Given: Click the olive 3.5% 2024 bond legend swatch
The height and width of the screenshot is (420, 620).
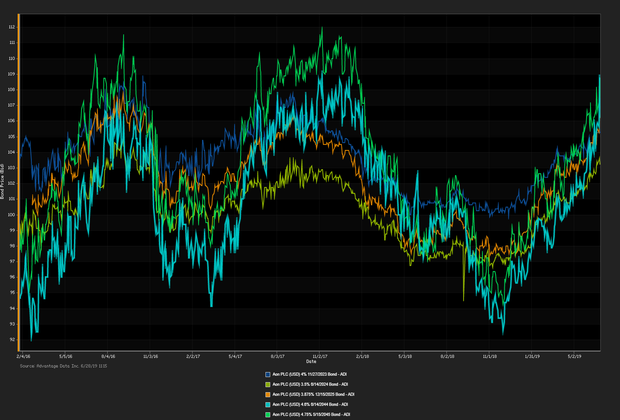Looking at the screenshot, I should click(268, 384).
